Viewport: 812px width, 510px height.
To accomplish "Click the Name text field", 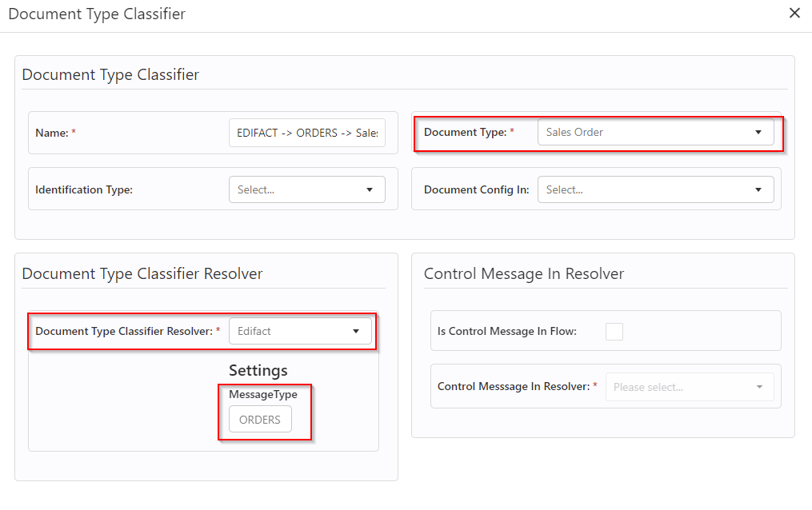I will (306, 133).
